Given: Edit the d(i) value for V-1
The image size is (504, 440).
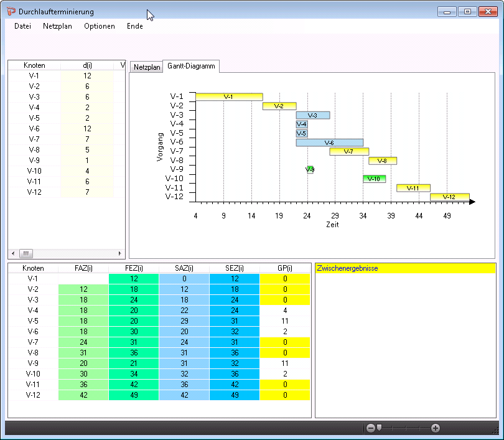Looking at the screenshot, I should [87, 76].
